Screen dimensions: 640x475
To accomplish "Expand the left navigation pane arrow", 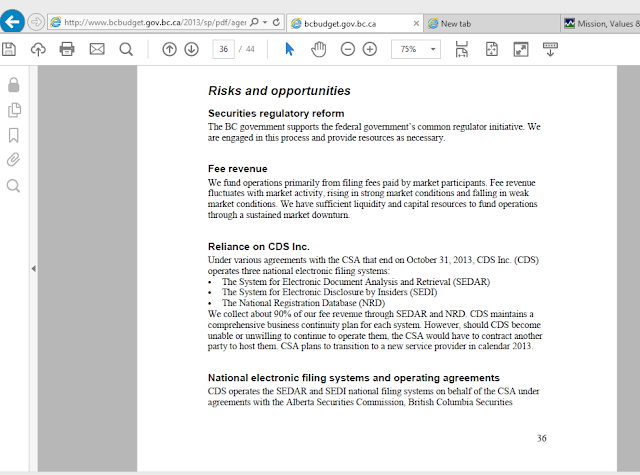I will click(33, 269).
